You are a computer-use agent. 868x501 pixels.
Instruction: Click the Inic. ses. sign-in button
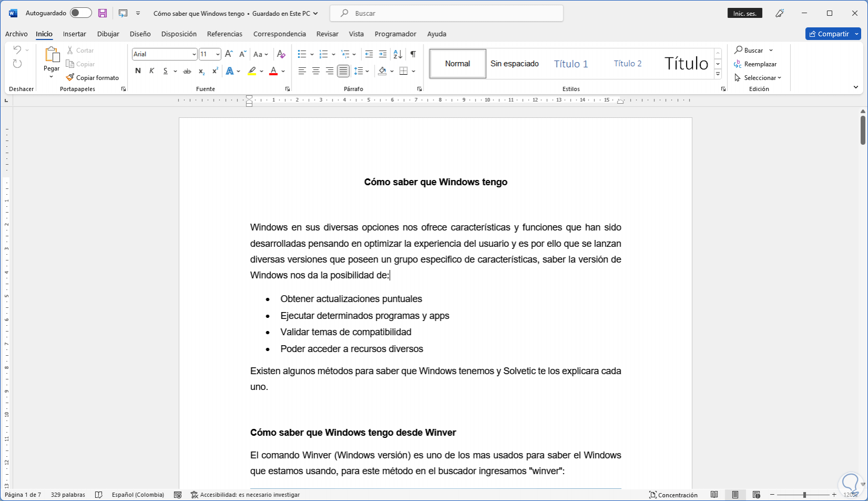pos(745,13)
